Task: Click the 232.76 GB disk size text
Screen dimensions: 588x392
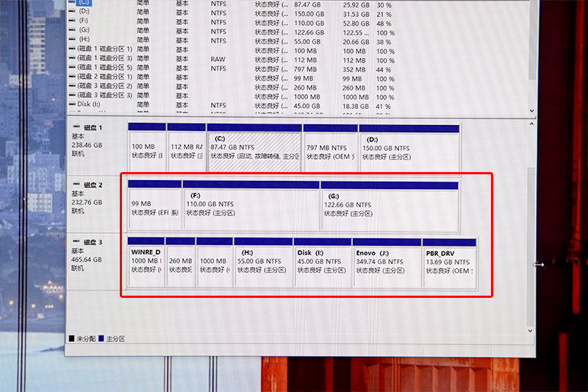Action: coord(87,202)
